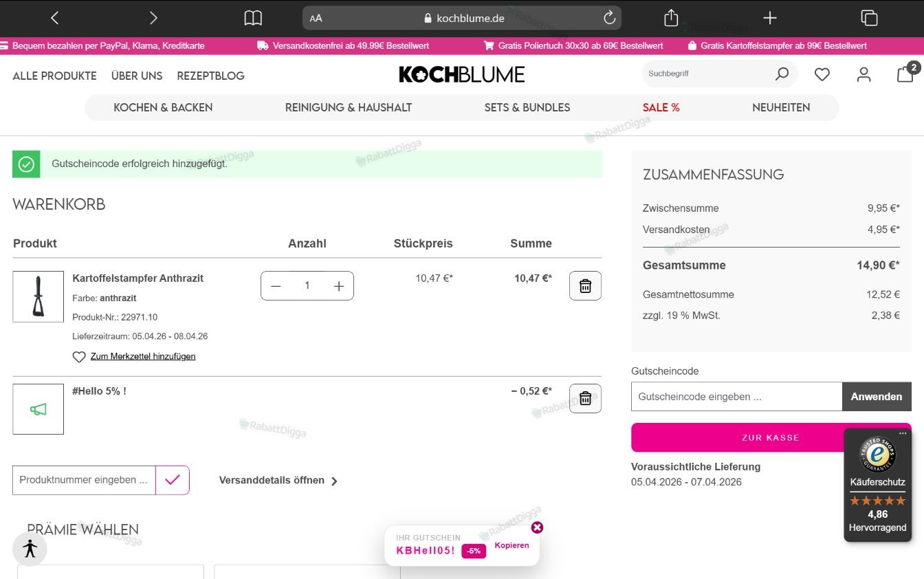Go back with the Safari back arrow
924x579 pixels.
55,19
